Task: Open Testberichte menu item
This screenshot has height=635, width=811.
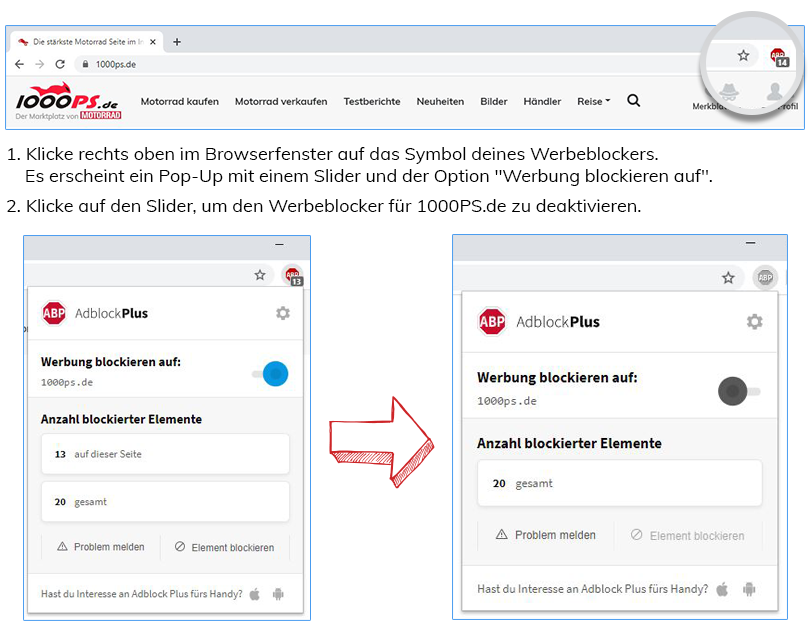Action: coord(372,101)
